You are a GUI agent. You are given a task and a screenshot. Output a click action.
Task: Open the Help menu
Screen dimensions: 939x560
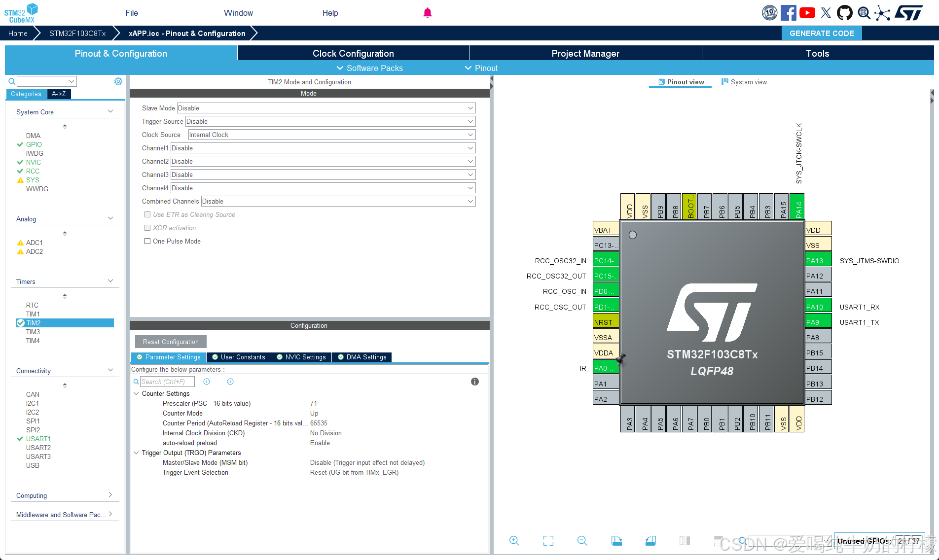tap(330, 13)
